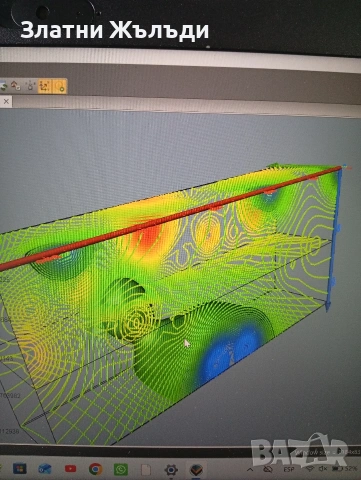Close the open tab with X

[6, 102]
